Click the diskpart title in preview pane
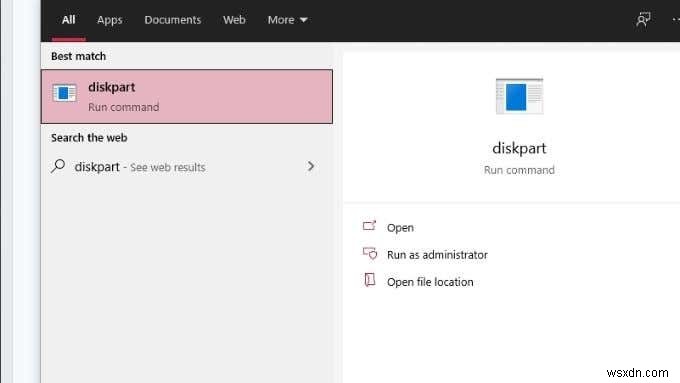The height and width of the screenshot is (383, 680). click(519, 148)
